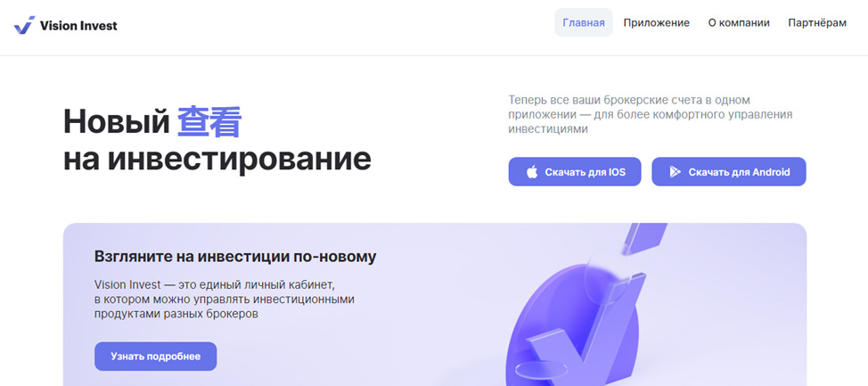Click the purple Chinese characters in the headline
Image resolution: width=868 pixels, height=386 pixels.
click(209, 122)
